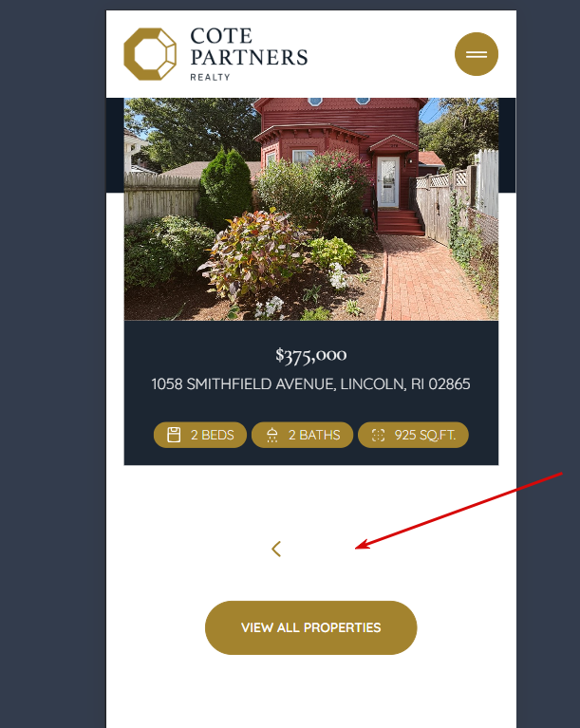Viewport: 580px width, 728px height.
Task: Click the red annotation arrow tip
Action: 357,548
